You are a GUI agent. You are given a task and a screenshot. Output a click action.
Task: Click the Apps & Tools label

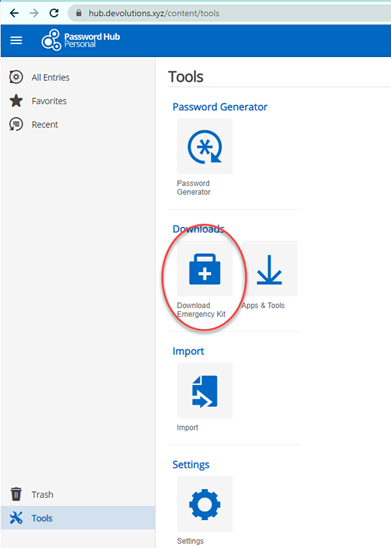(x=263, y=305)
